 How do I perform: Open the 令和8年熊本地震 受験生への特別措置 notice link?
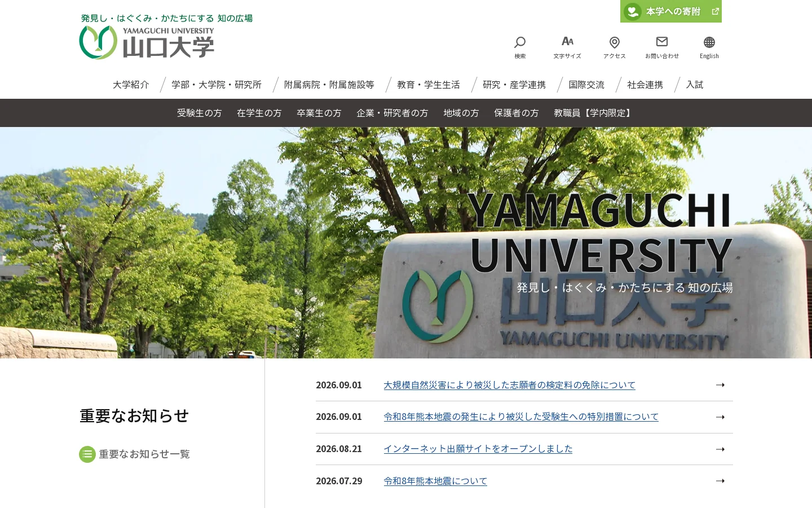[521, 417]
